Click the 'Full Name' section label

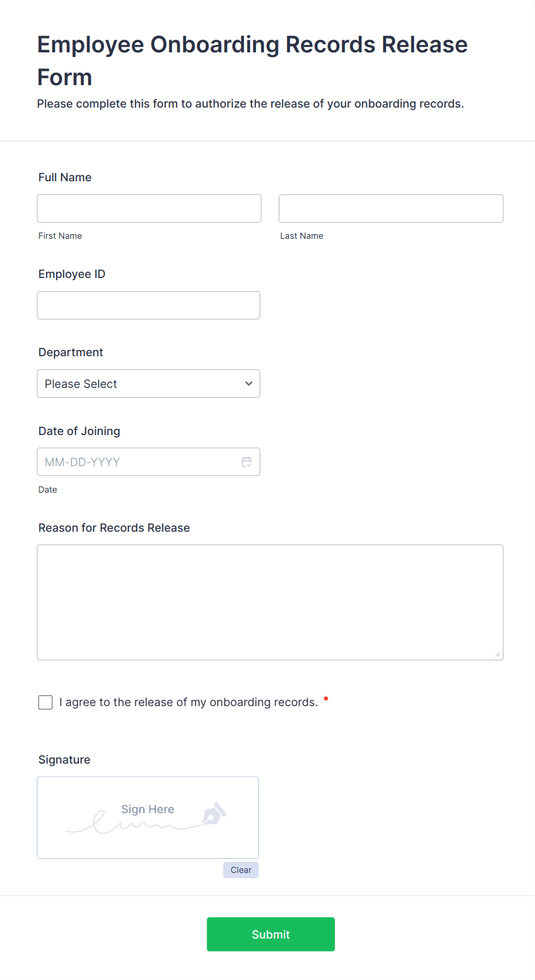click(64, 177)
